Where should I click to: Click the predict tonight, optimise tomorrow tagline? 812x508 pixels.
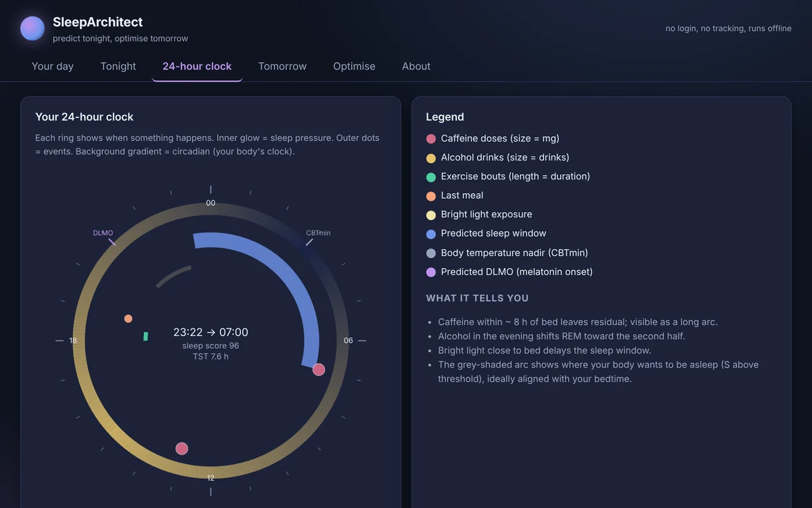pos(120,39)
